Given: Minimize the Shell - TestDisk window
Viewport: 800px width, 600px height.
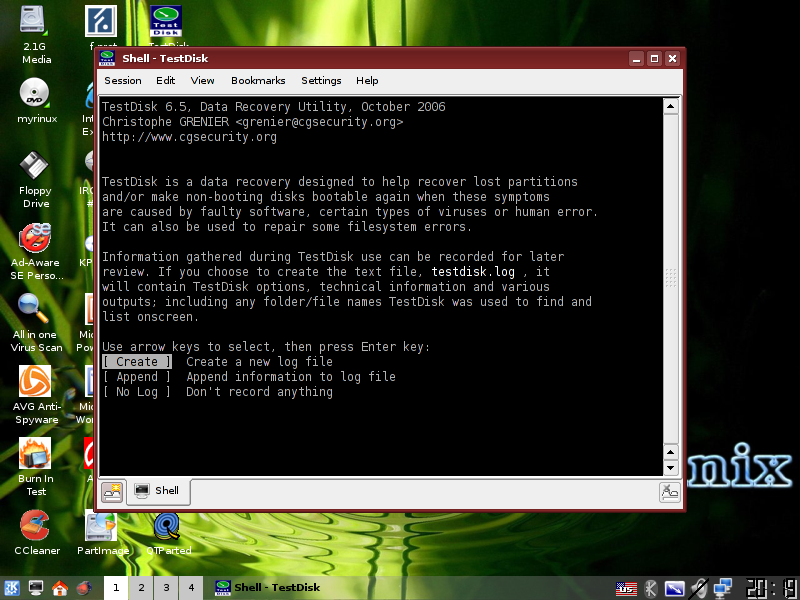Looking at the screenshot, I should point(636,59).
